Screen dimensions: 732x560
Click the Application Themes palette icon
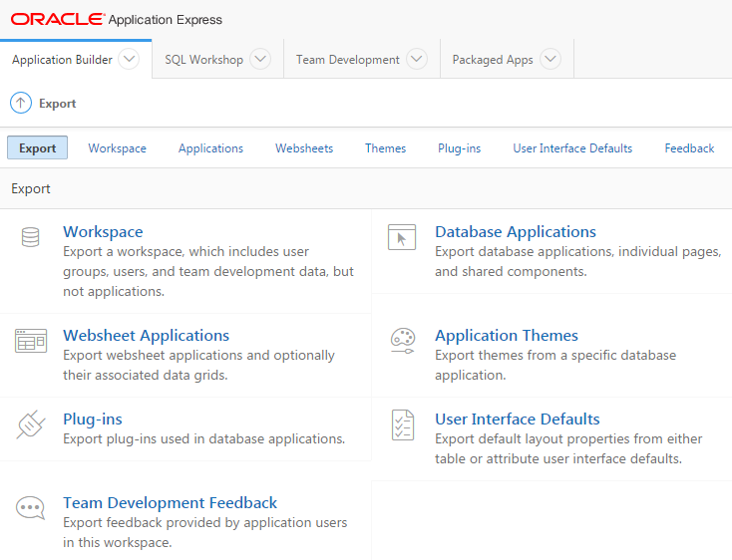pyautogui.click(x=401, y=341)
